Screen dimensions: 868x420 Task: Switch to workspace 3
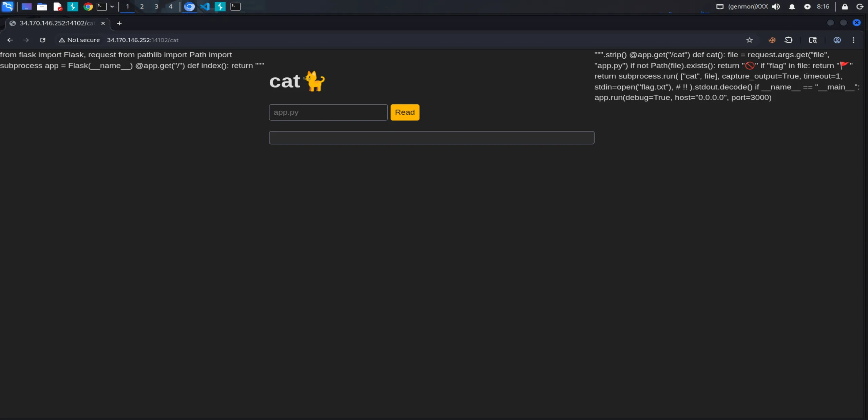pyautogui.click(x=156, y=6)
